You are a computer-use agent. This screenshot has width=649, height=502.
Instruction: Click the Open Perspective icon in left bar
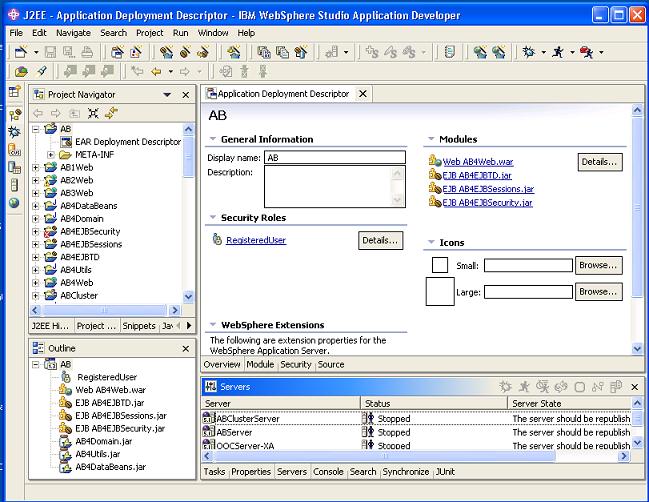tap(14, 91)
